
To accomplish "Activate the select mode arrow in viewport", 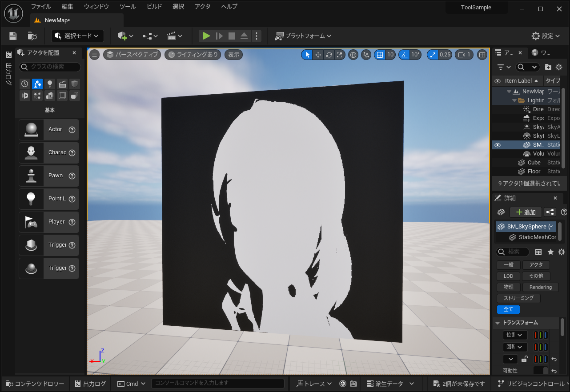I will (307, 55).
